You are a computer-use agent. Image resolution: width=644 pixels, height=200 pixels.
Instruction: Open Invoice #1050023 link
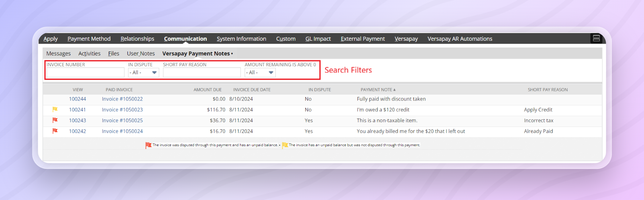coord(122,109)
